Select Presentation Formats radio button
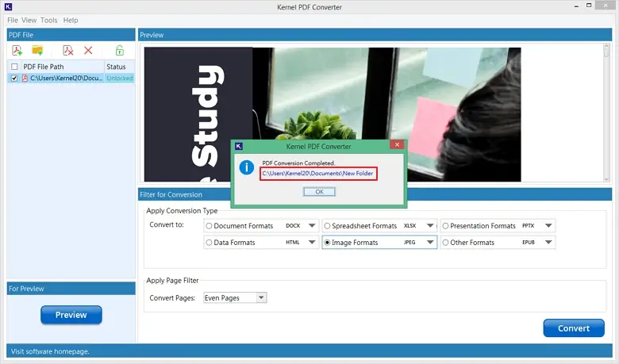The width and height of the screenshot is (619, 364). pos(445,226)
